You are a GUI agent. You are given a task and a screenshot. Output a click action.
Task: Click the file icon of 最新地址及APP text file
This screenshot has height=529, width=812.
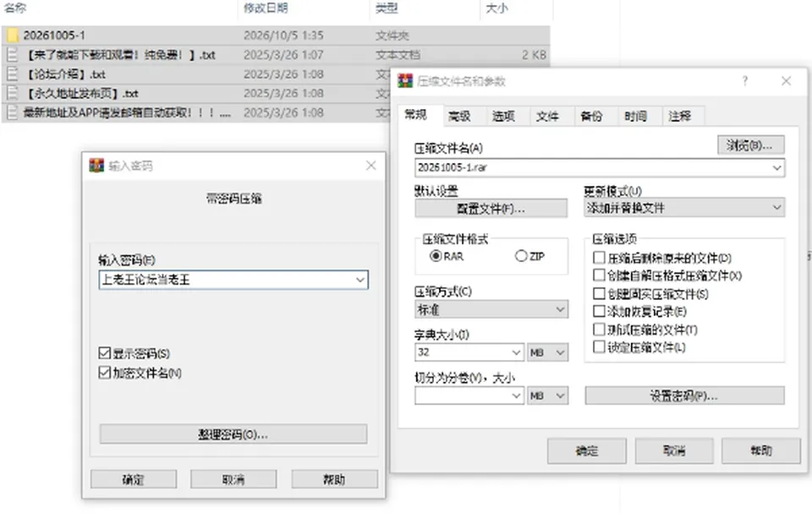point(13,112)
